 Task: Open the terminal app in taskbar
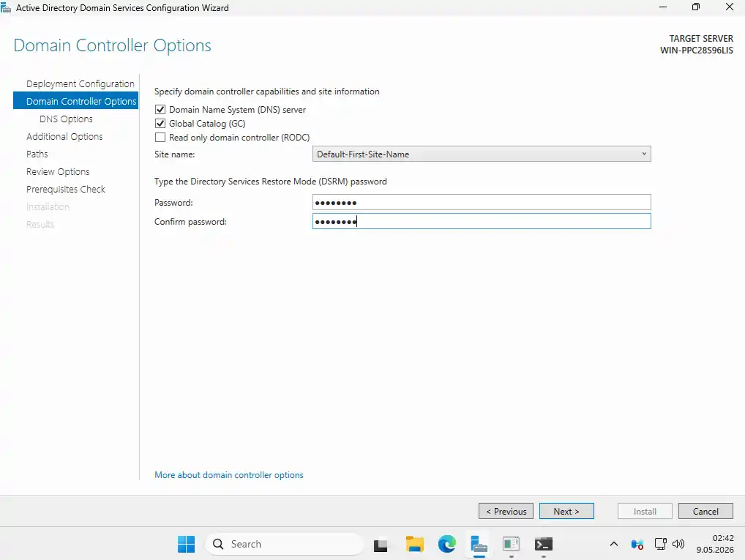tap(544, 544)
